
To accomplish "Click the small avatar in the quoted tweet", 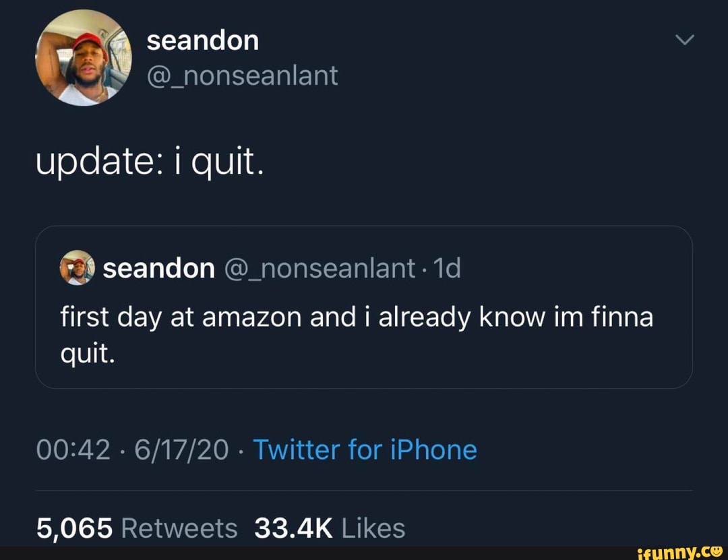I will tap(76, 267).
